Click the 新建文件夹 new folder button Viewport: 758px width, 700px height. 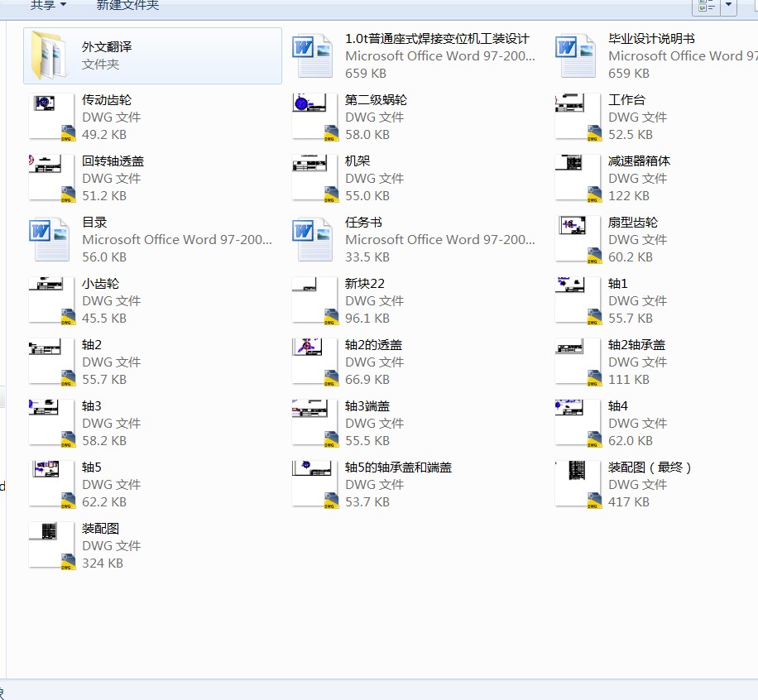127,5
